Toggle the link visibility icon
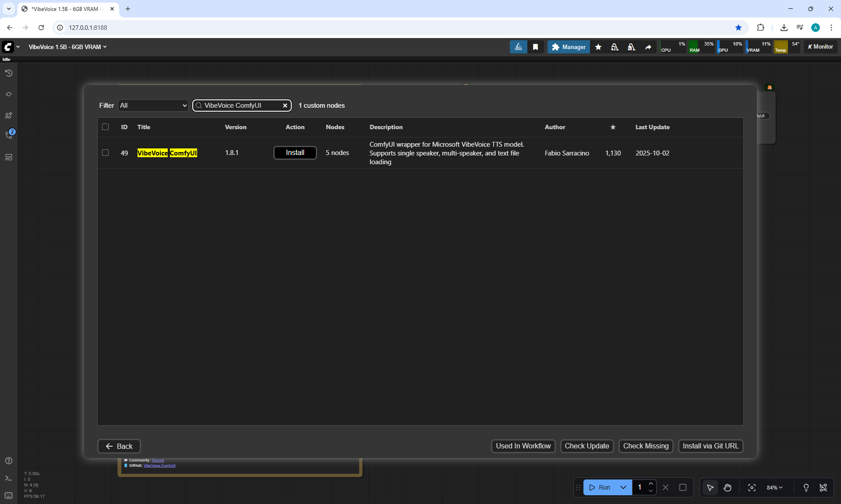The image size is (841, 504). 823,487
